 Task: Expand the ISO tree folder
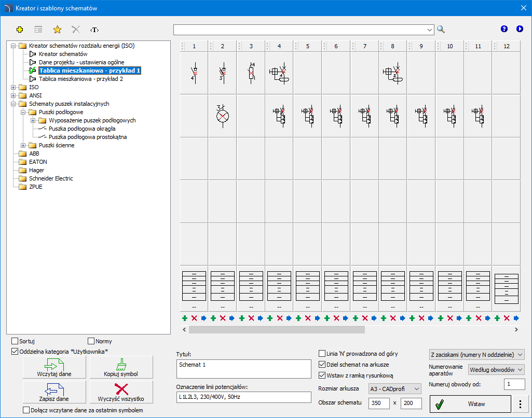[x=13, y=87]
